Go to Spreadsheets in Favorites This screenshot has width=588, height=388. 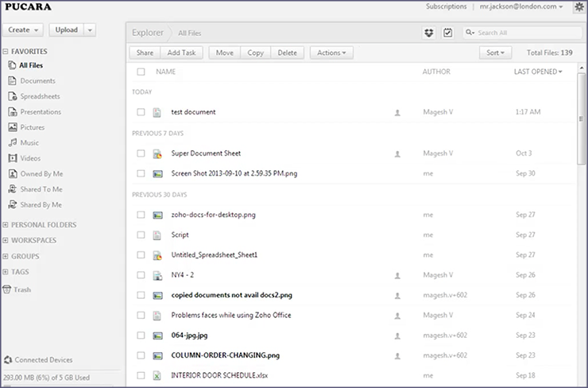click(x=40, y=96)
